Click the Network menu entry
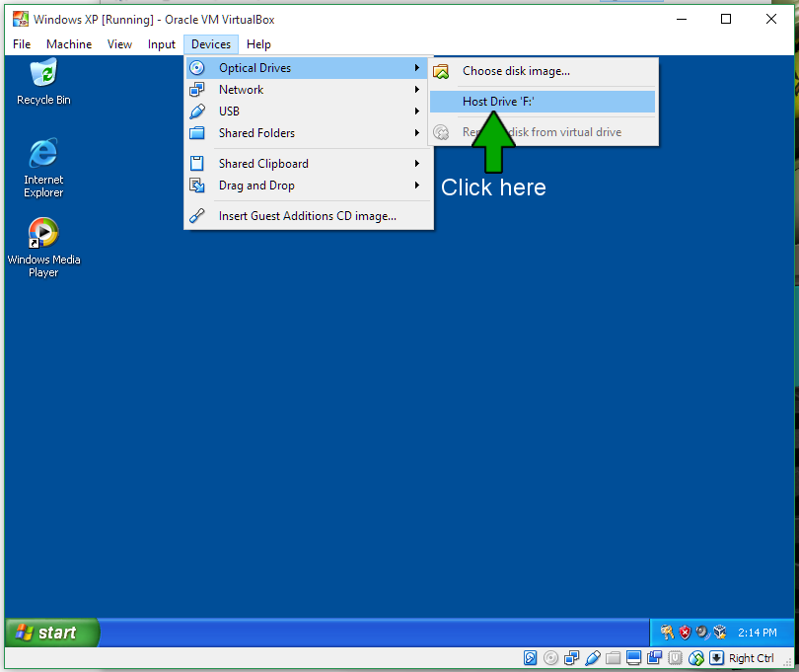799x672 pixels. click(308, 90)
